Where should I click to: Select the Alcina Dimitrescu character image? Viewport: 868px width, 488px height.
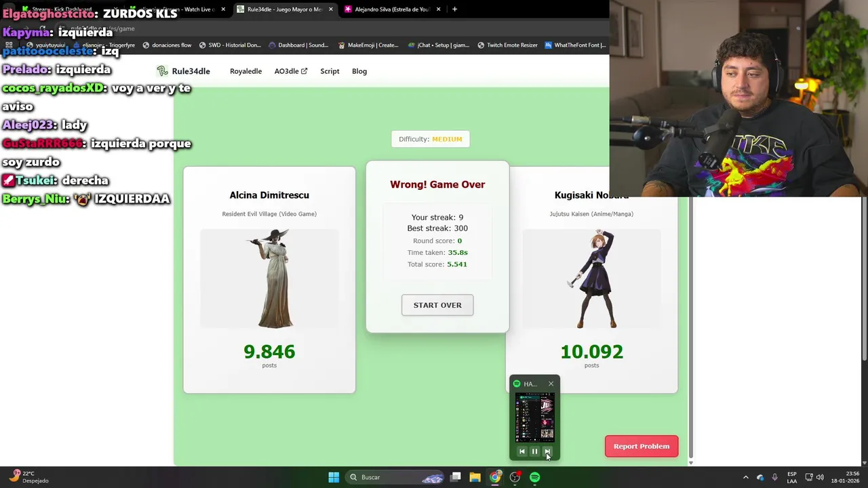click(x=269, y=279)
